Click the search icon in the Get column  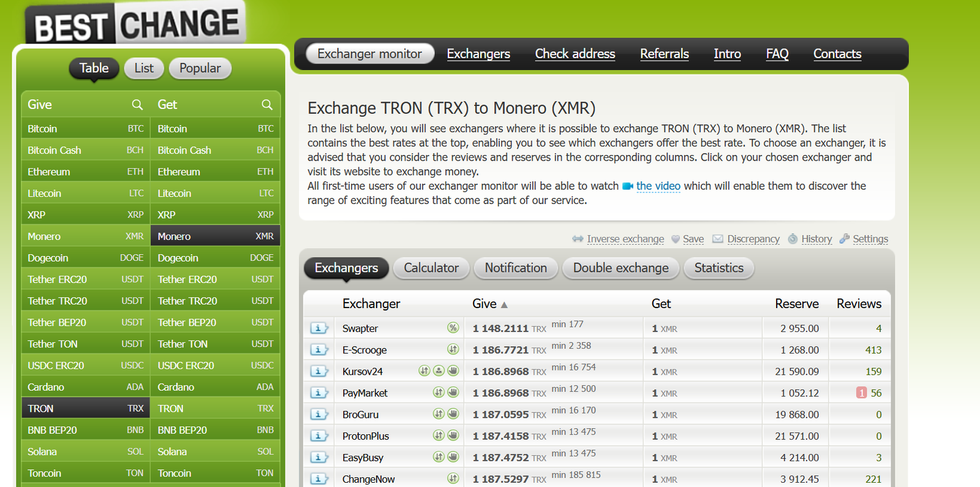point(267,105)
